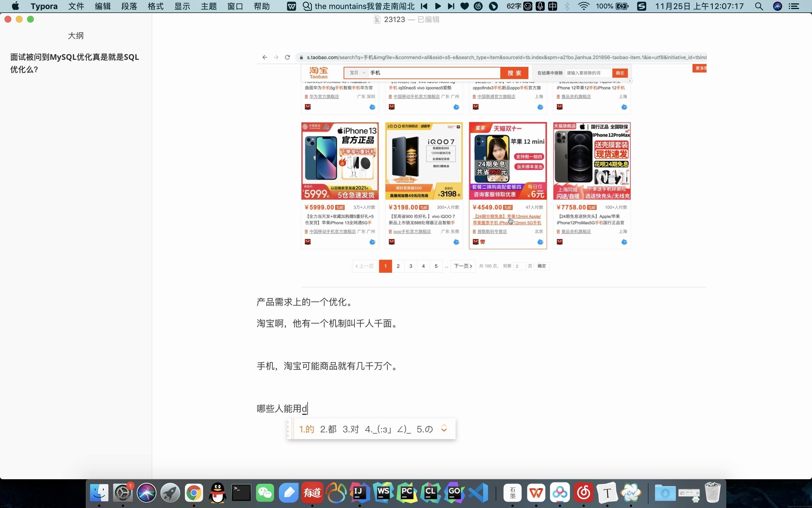Open Google Chrome from the Dock
Image resolution: width=812 pixels, height=508 pixels.
pos(194,493)
